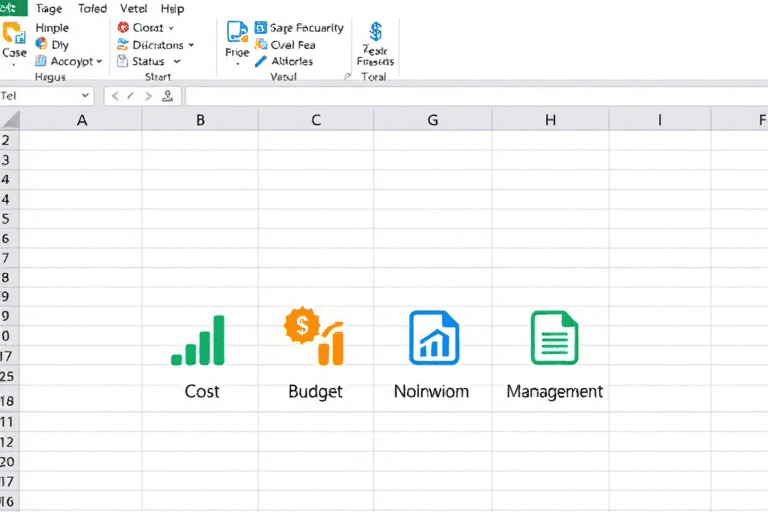Select the column B header
The width and height of the screenshot is (768, 512).
[200, 120]
